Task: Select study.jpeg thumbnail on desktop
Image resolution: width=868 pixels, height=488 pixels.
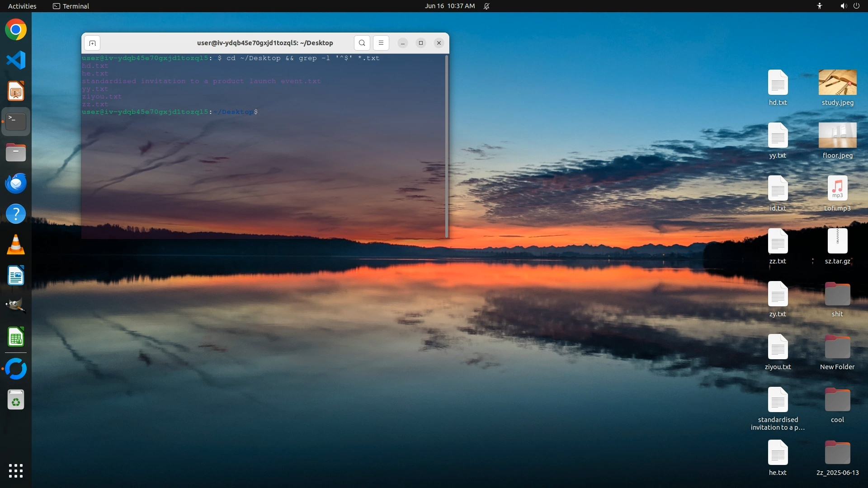Action: point(837,83)
